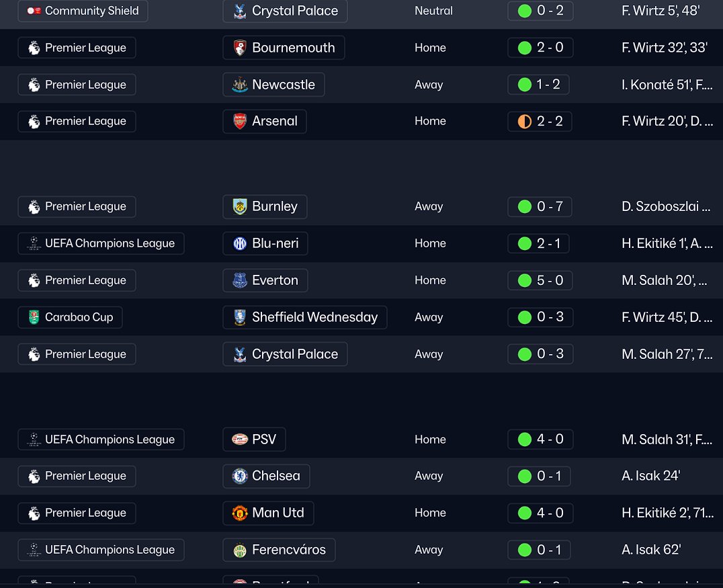
Task: Open the Community Shield competition tag
Action: (x=83, y=11)
